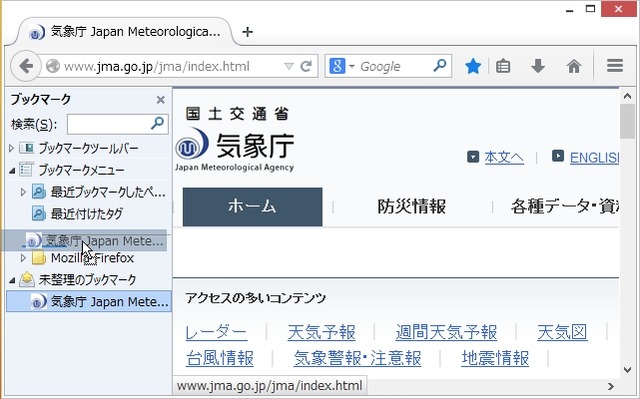
Task: Open the 各種データ・資料 navigation tab
Action: click(x=565, y=206)
